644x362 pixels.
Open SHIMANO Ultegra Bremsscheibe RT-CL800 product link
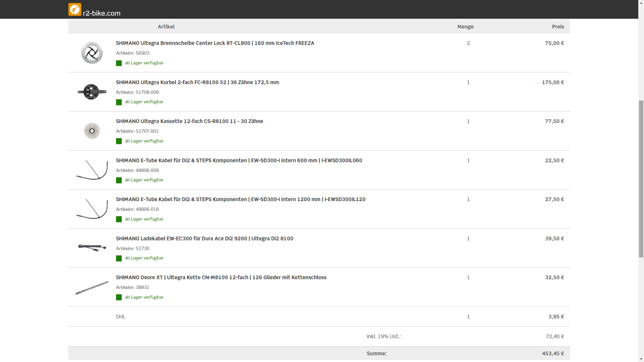(x=215, y=43)
